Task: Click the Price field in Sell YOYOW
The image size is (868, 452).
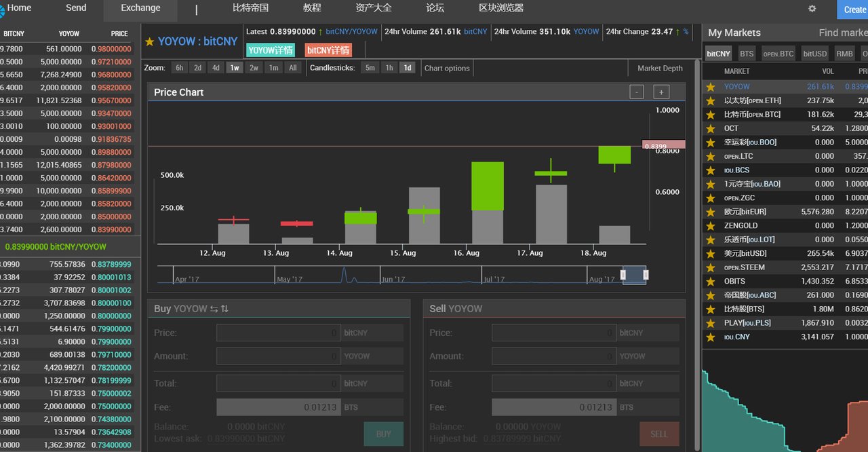Action: tap(552, 333)
